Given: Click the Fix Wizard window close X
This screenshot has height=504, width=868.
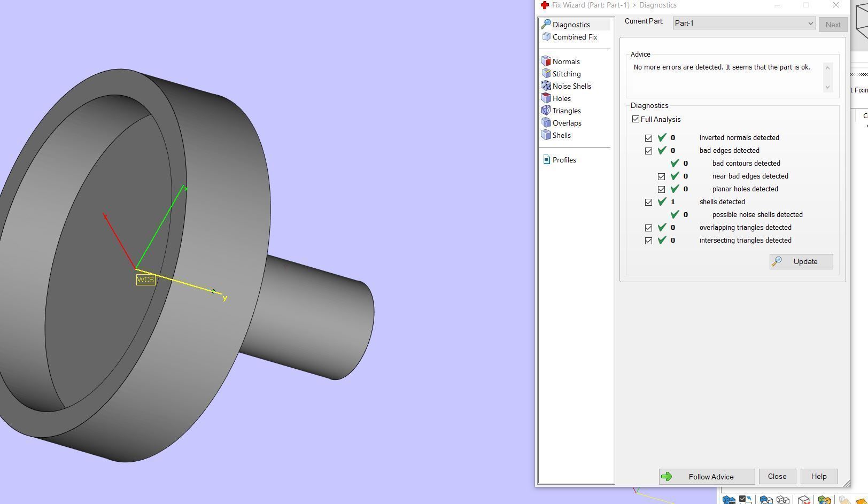Looking at the screenshot, I should coord(836,5).
